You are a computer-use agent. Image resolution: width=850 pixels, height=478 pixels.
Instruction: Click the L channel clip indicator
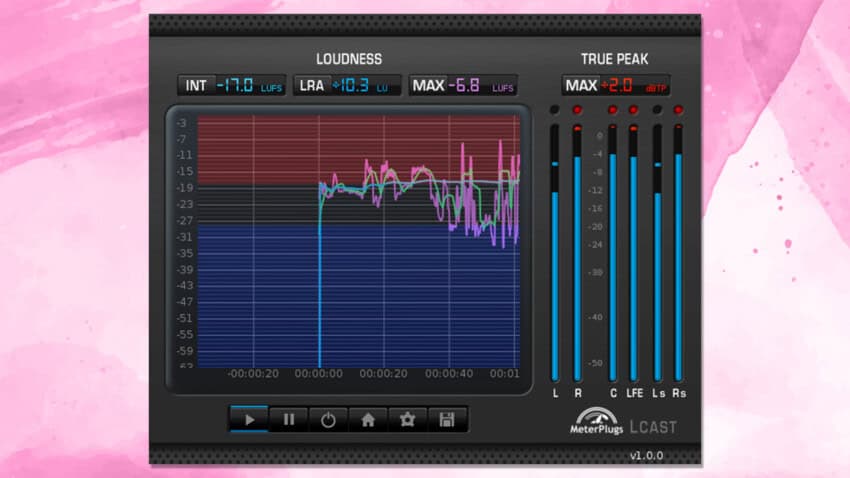click(555, 110)
